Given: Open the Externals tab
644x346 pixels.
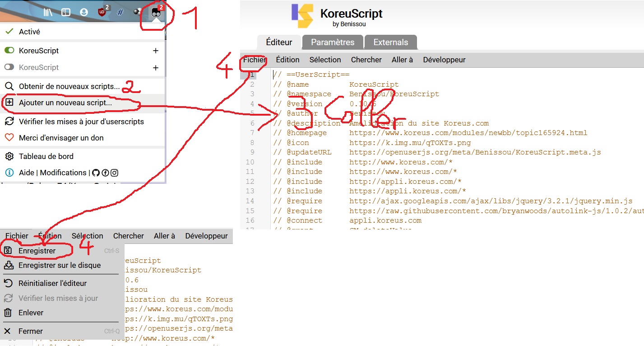Looking at the screenshot, I should (x=390, y=42).
